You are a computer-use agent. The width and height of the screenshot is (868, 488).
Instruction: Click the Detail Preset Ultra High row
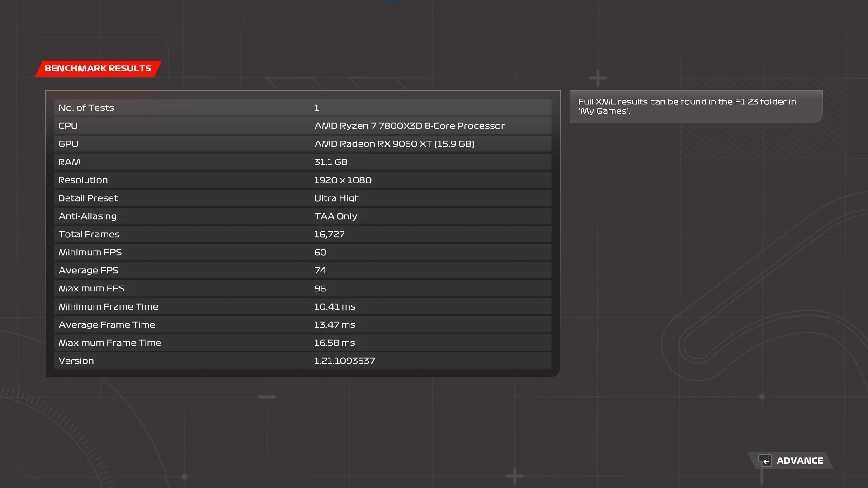click(x=302, y=198)
